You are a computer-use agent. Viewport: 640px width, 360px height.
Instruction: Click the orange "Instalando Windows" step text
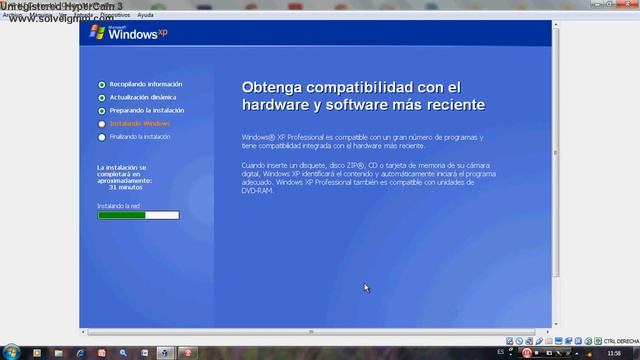(140, 123)
